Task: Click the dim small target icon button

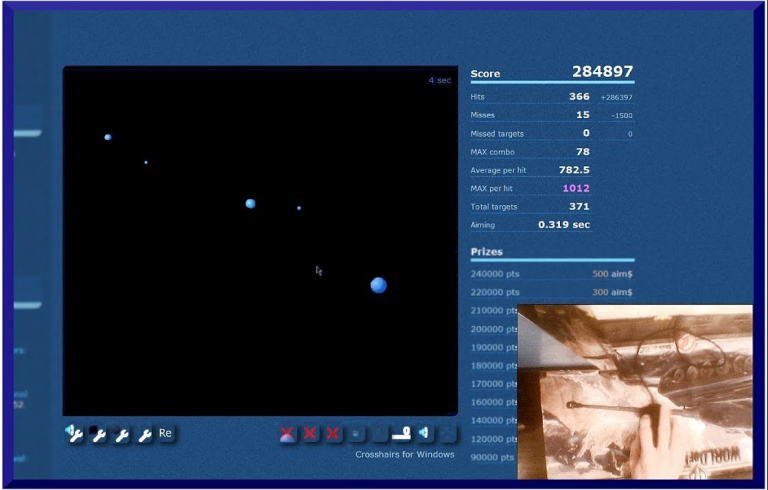Action: [x=357, y=433]
